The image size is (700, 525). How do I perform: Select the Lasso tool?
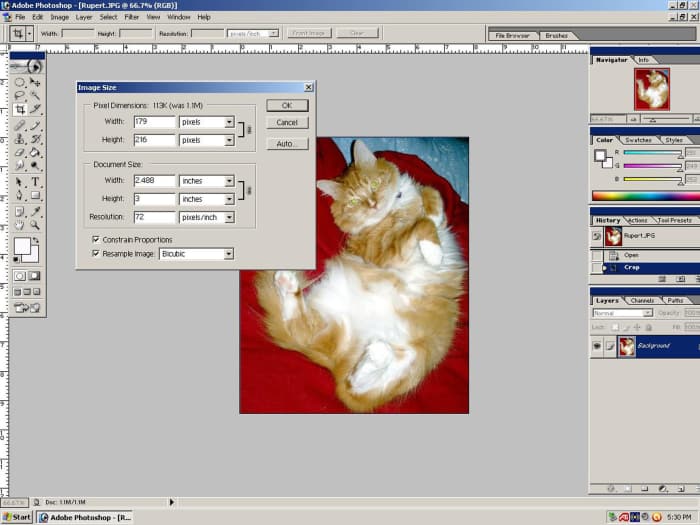[x=20, y=96]
